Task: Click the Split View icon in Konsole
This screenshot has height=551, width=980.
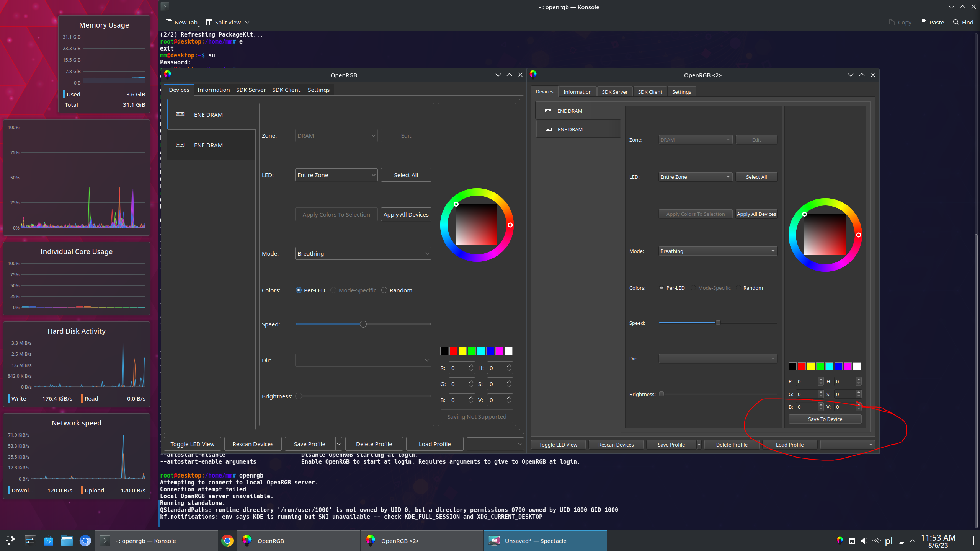Action: pos(209,22)
